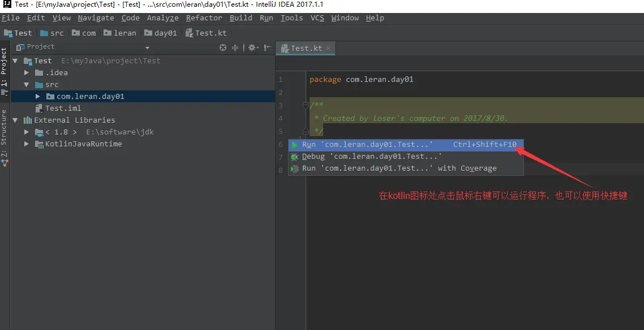
Task: Click the 'package com.leran.day01' code line
Action: tap(362, 79)
